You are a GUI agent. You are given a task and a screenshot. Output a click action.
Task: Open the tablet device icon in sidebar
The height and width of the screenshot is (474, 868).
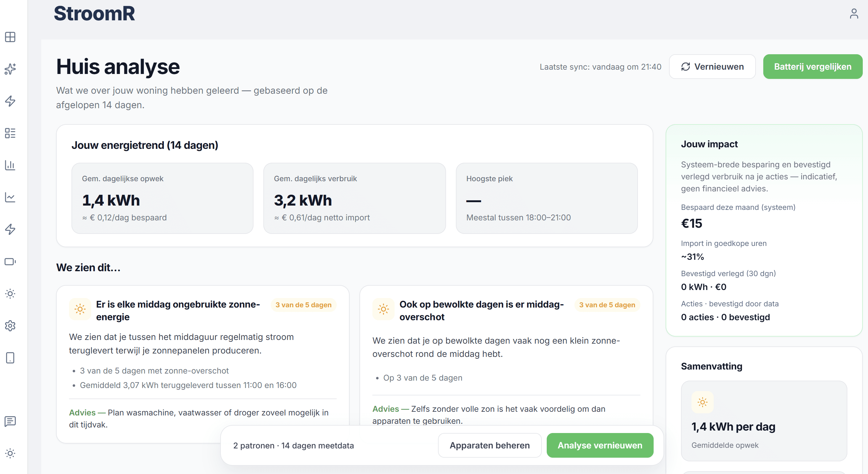click(x=10, y=358)
